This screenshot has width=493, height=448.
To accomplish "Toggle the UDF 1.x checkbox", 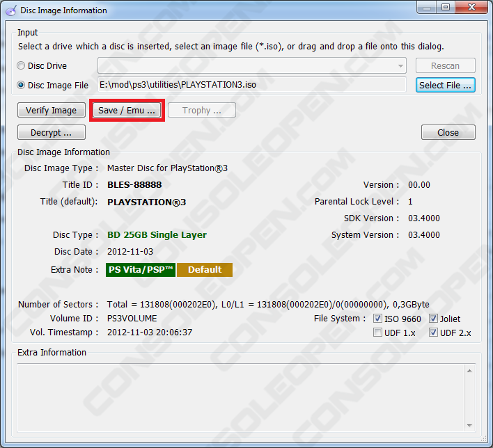I will click(x=377, y=333).
